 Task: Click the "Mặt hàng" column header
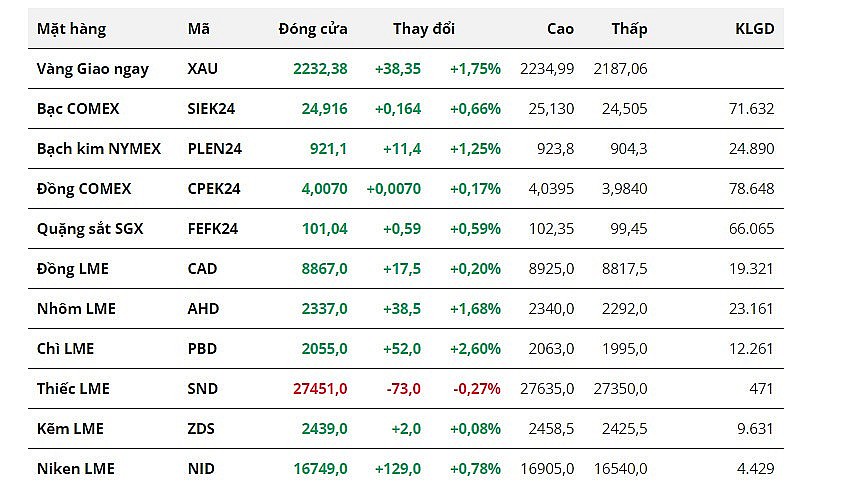[71, 29]
